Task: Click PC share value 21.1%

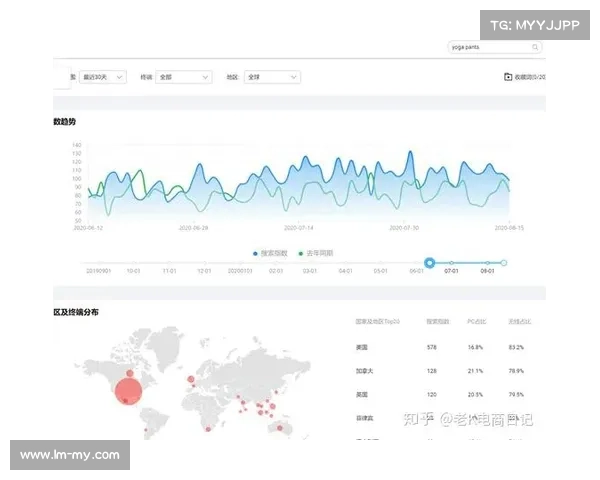Action: pyautogui.click(x=475, y=371)
